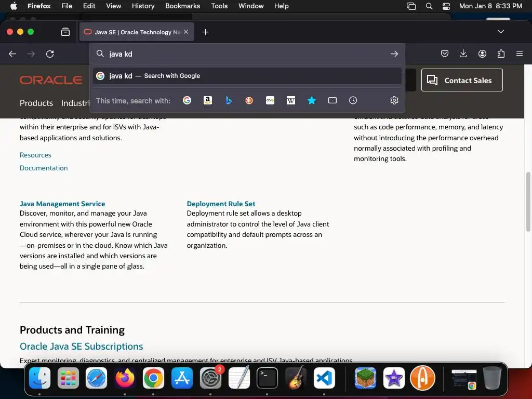Viewport: 532px width, 399px height.
Task: Open Oracle Java SE Subscriptions link
Action: click(x=82, y=347)
